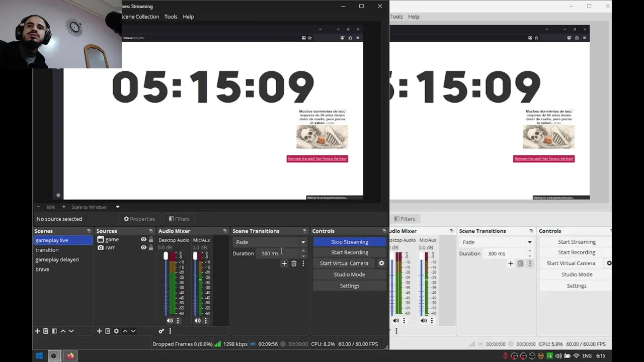644x362 pixels.
Task: Move source up in Sources toolbar
Action: point(125,331)
